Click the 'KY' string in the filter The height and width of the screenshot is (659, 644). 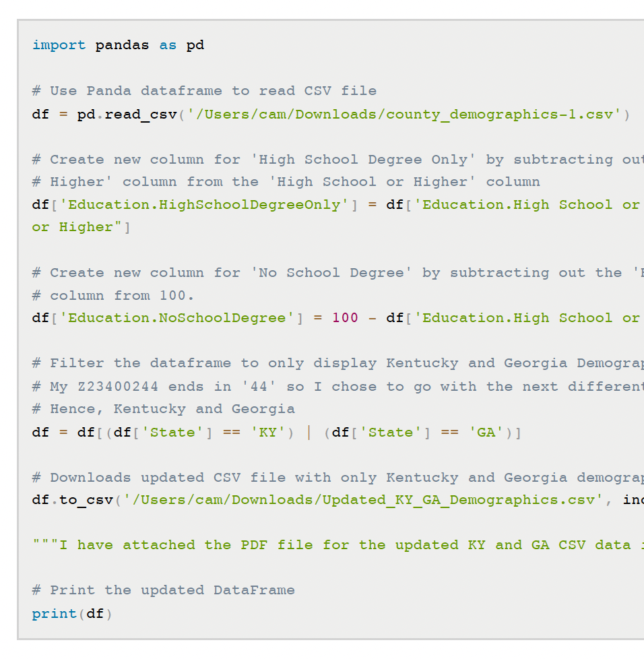pyautogui.click(x=268, y=432)
